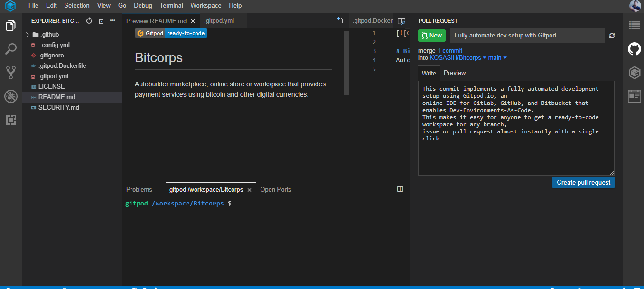Select README.md in the Explorer
The height and width of the screenshot is (289, 644).
[72, 97]
